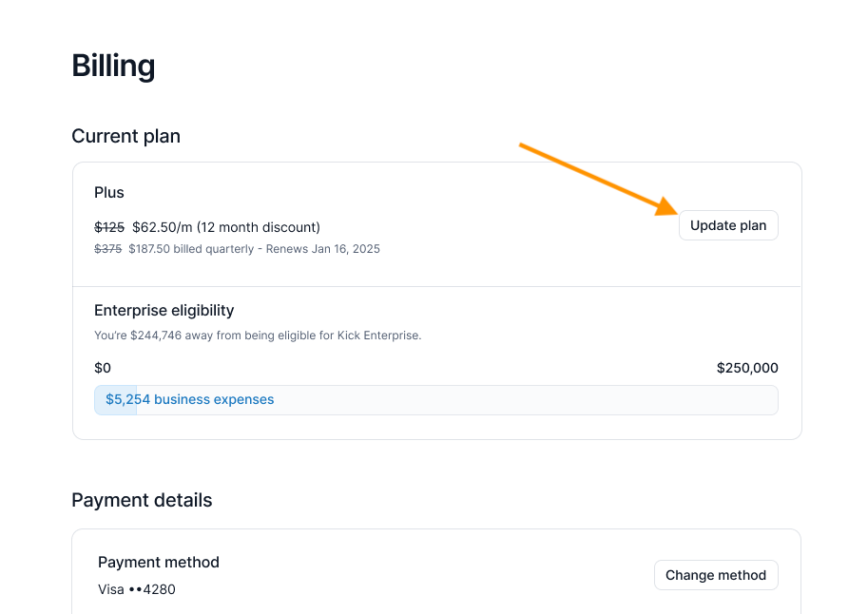Image resolution: width=868 pixels, height=614 pixels.
Task: Click the crossed-out $375 quarterly price
Action: pyautogui.click(x=107, y=249)
